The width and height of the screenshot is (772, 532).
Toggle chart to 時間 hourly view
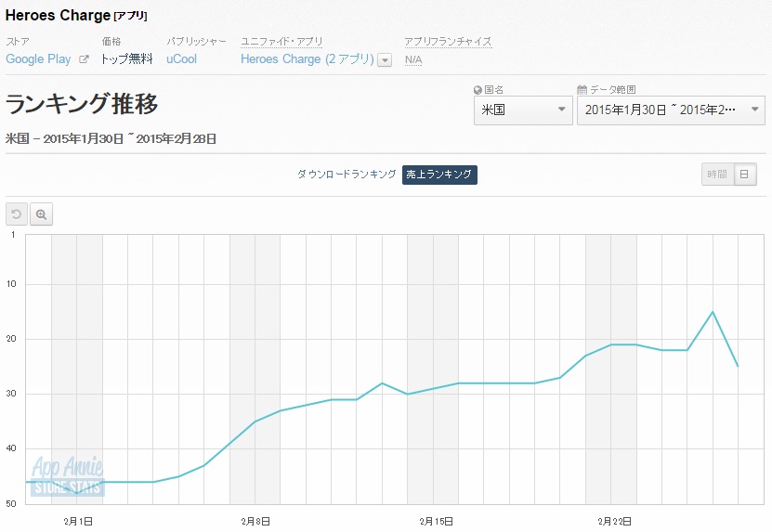(717, 175)
